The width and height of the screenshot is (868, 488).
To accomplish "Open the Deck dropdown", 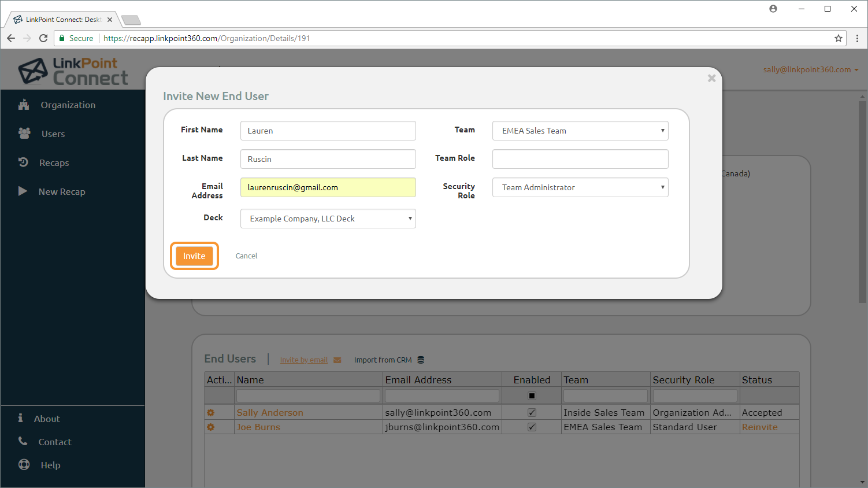I will [328, 219].
